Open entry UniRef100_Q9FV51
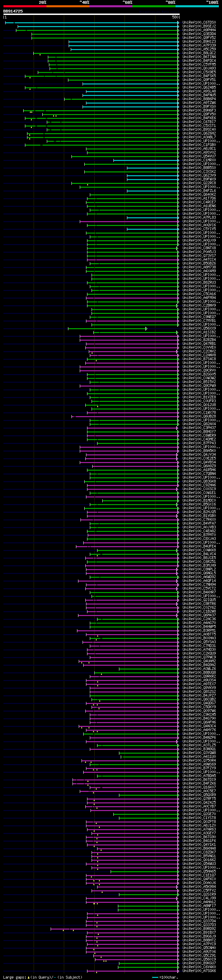 click(x=199, y=80)
